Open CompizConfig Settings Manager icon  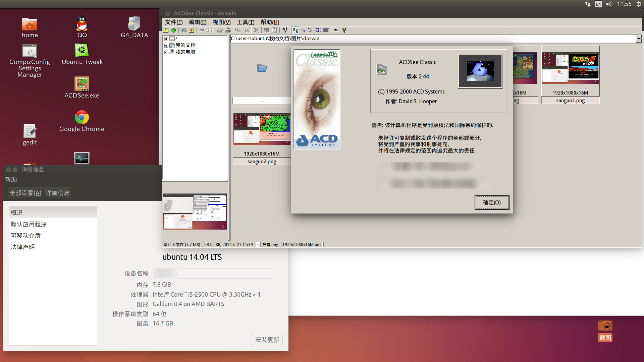30,60
